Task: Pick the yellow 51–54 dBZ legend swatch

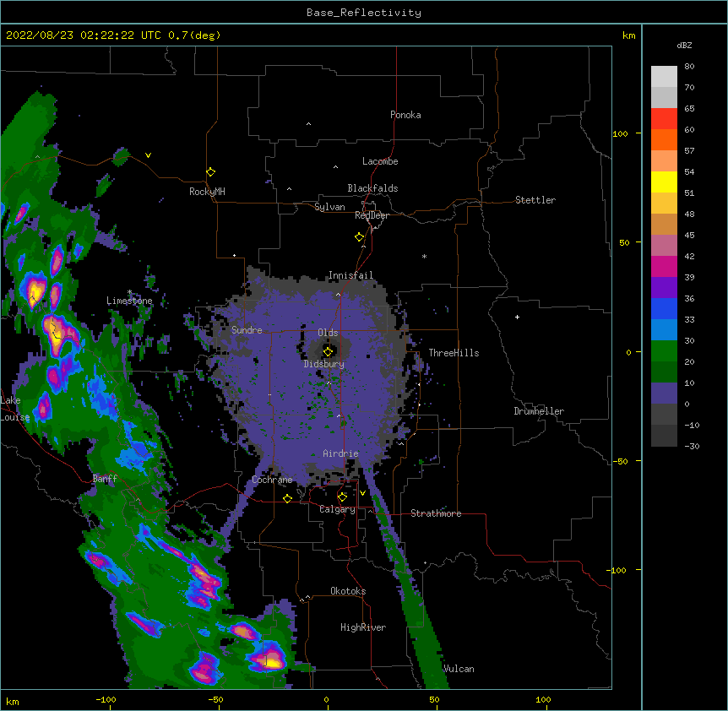Action: pyautogui.click(x=664, y=182)
